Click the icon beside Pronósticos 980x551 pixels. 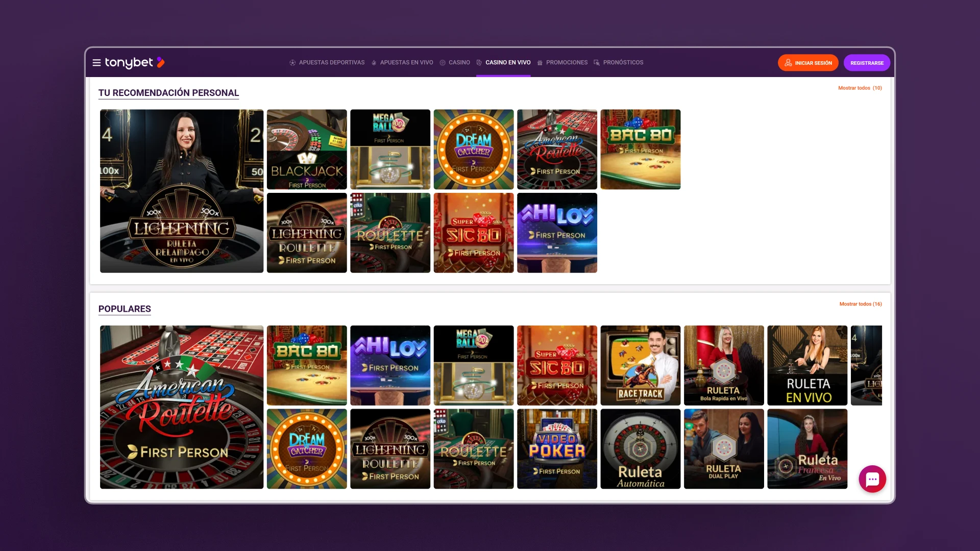pos(597,63)
